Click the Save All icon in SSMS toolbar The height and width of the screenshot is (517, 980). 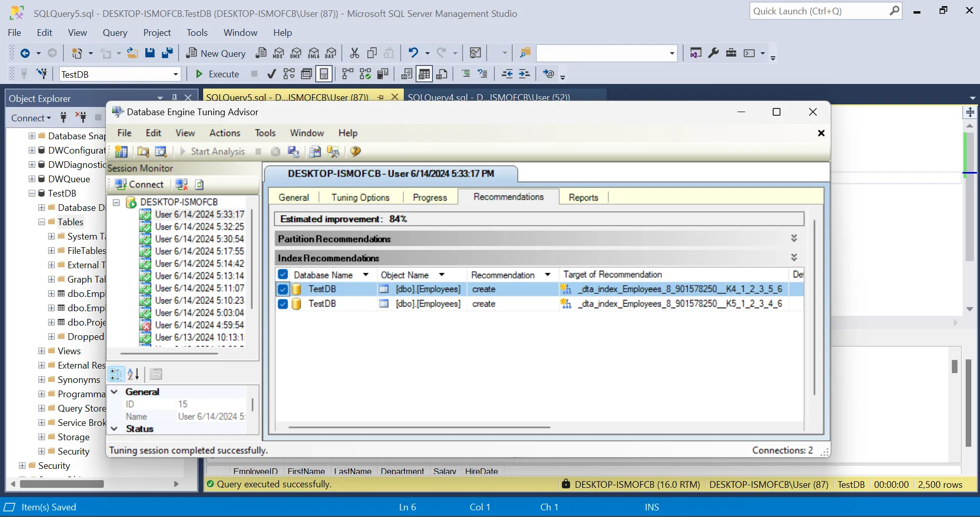coord(167,53)
